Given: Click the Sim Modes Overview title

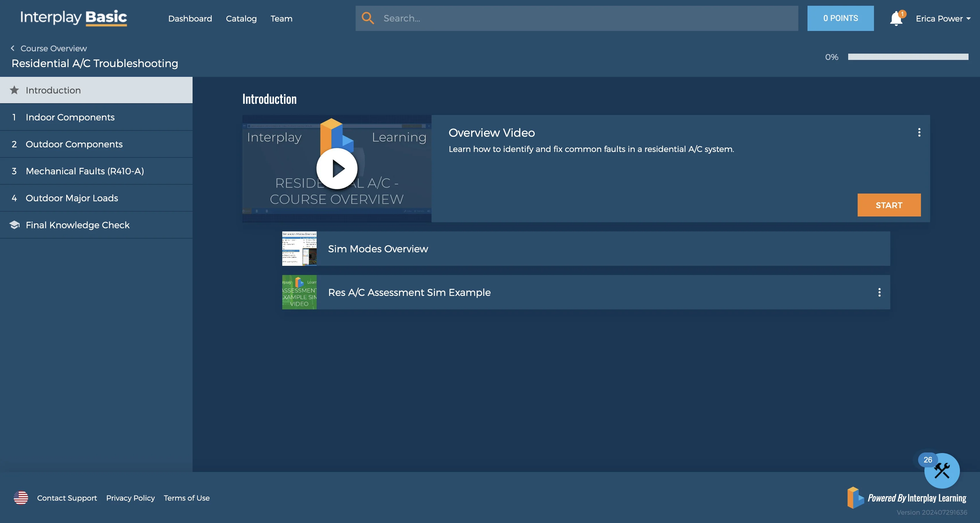Looking at the screenshot, I should tap(378, 249).
